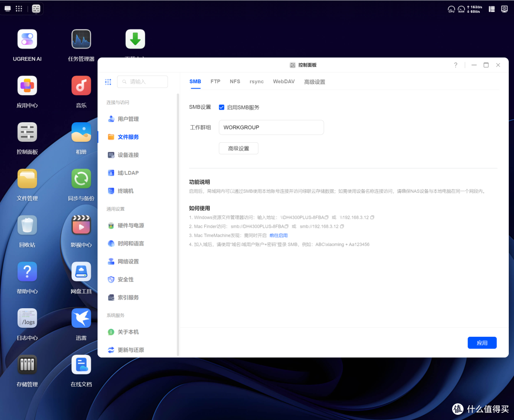Switch to the Advanced Settings (高级设置) tab
The width and height of the screenshot is (514, 420).
[x=315, y=82]
